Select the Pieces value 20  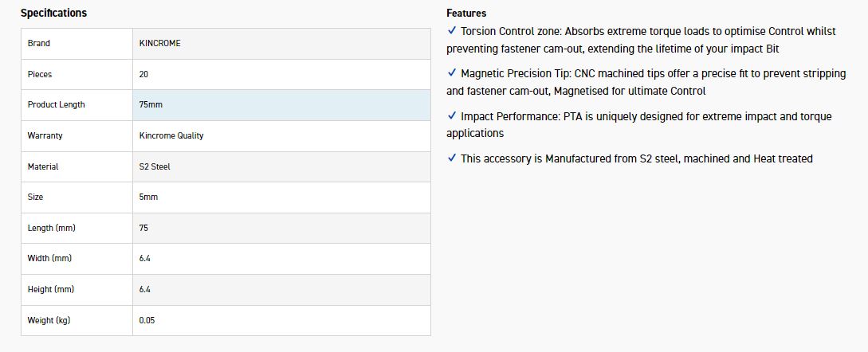pyautogui.click(x=143, y=74)
